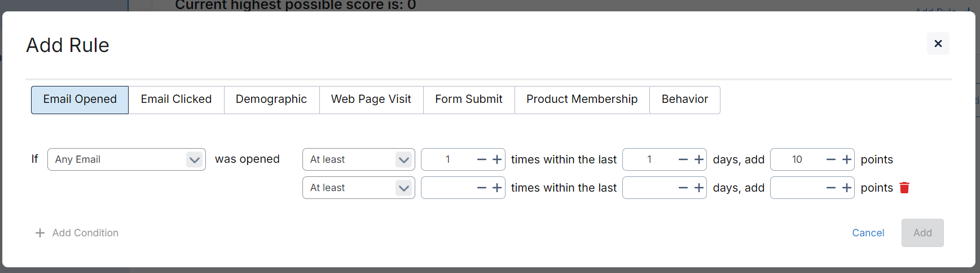Increase second row points value with plus

tap(847, 188)
